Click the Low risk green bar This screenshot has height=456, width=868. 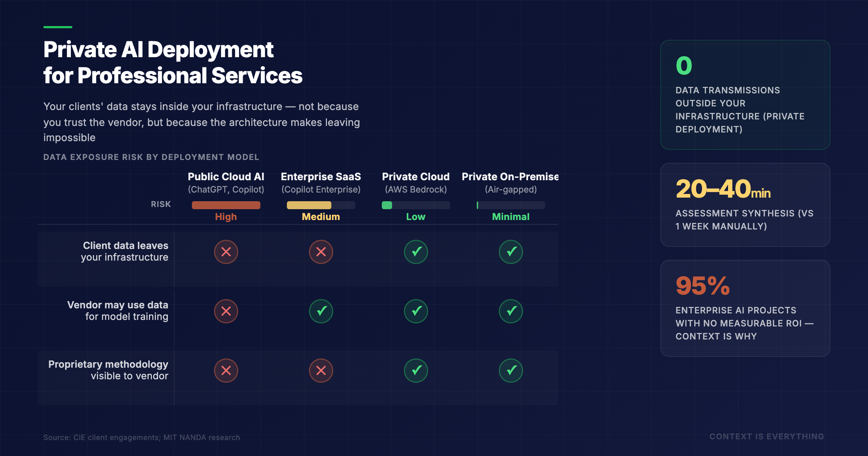click(x=387, y=205)
